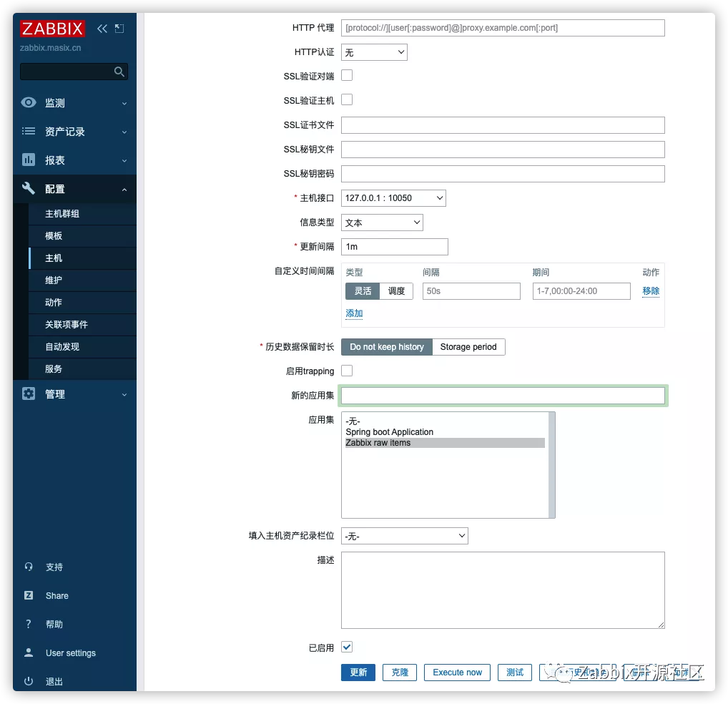The image size is (728, 704).
Task: Open the 主机接口 dropdown
Action: (x=393, y=198)
